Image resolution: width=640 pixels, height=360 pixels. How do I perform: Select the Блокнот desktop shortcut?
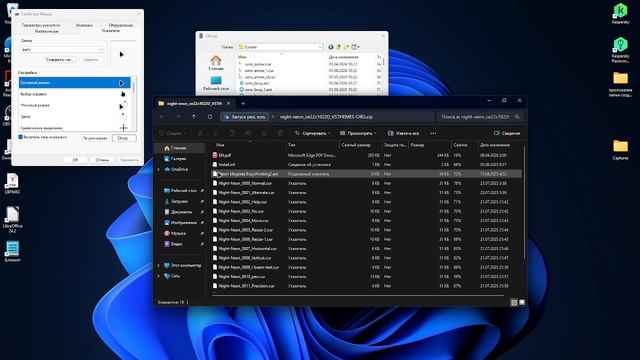(12, 251)
